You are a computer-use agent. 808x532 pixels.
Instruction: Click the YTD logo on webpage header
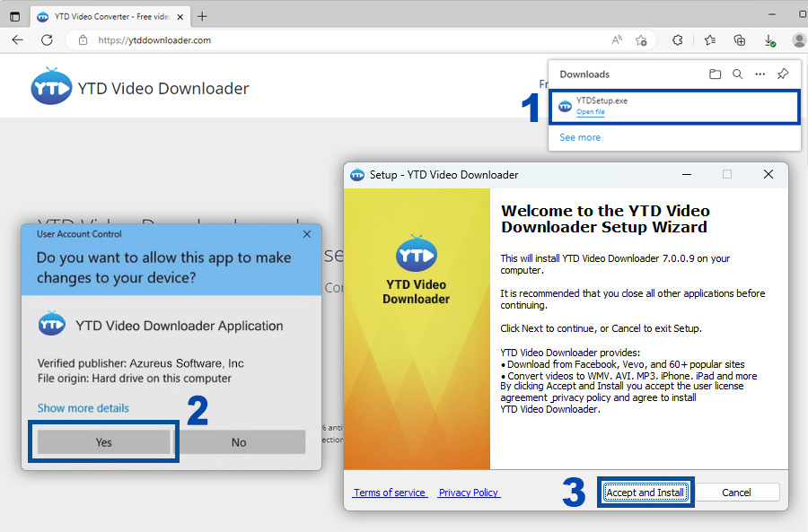click(x=51, y=86)
